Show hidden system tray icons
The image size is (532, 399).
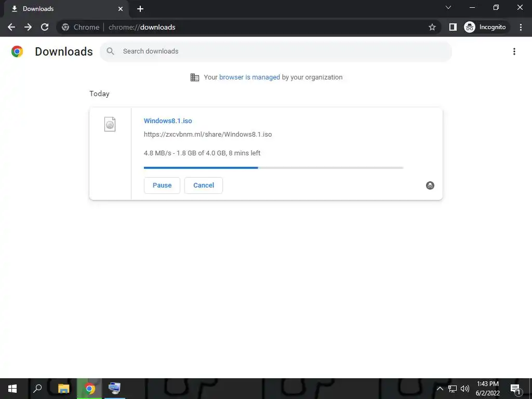pyautogui.click(x=440, y=389)
